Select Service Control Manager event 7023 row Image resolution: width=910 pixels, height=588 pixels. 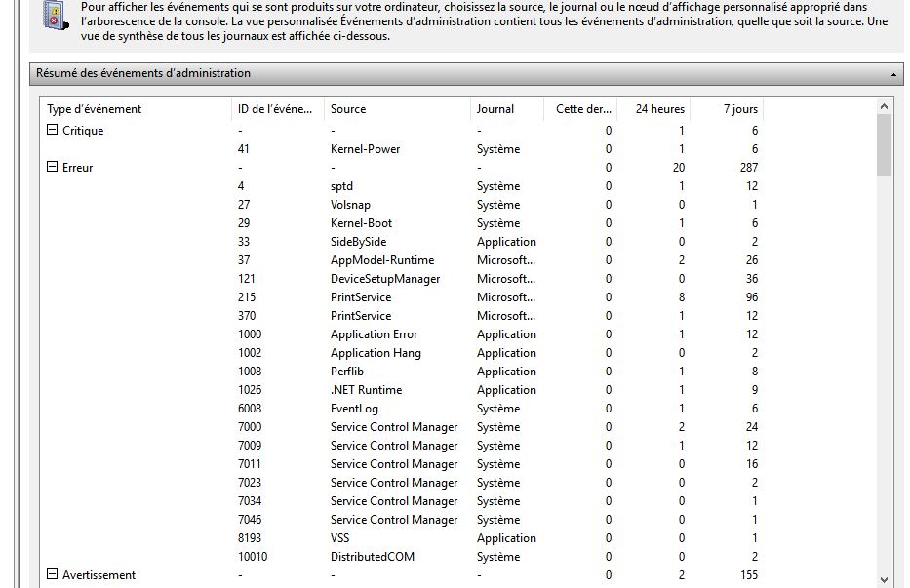click(402, 483)
